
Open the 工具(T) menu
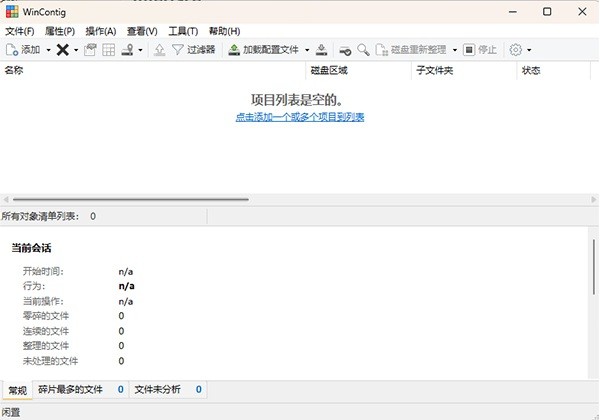pyautogui.click(x=183, y=31)
